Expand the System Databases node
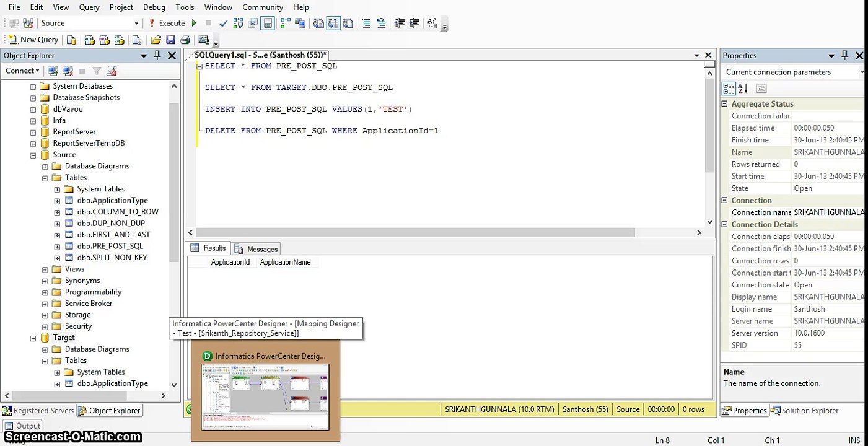The width and height of the screenshot is (868, 446). point(33,87)
